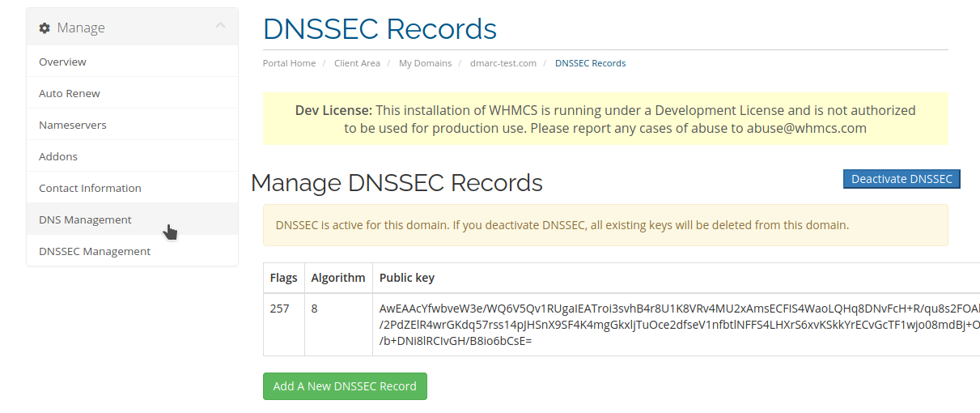The width and height of the screenshot is (980, 413).
Task: Click the gear icon beside Manage
Action: click(45, 28)
